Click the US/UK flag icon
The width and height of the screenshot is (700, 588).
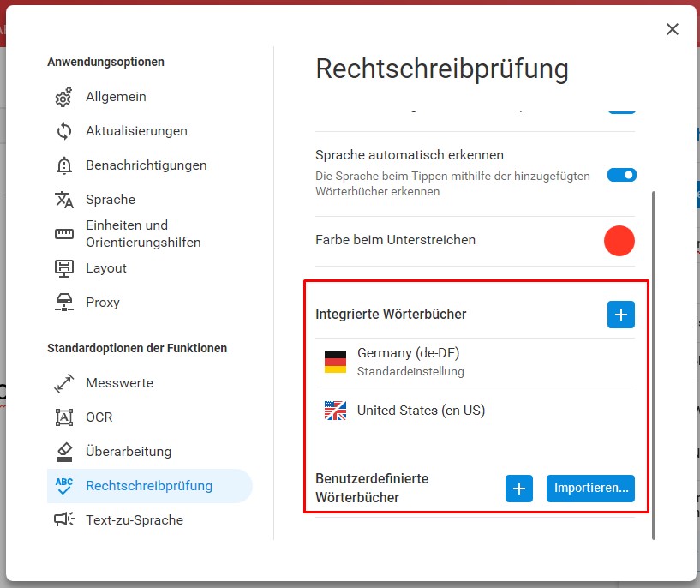pos(335,411)
